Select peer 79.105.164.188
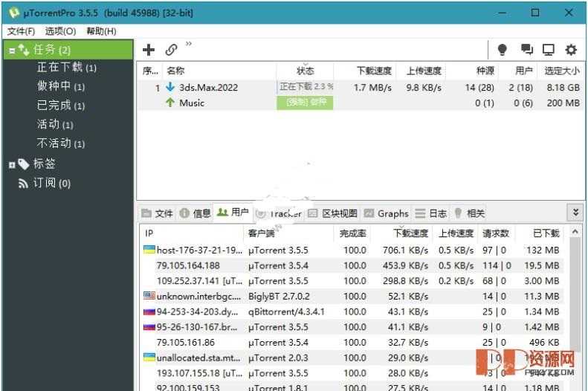Screen dimensions: 588x391 [x=352, y=265]
